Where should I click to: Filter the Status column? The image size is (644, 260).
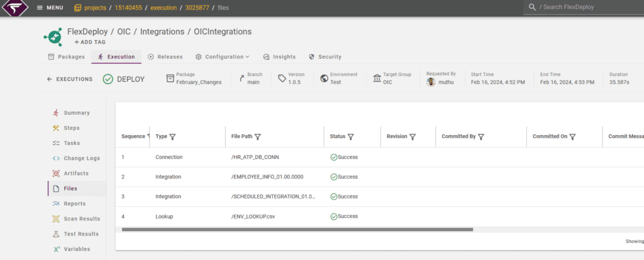(351, 136)
